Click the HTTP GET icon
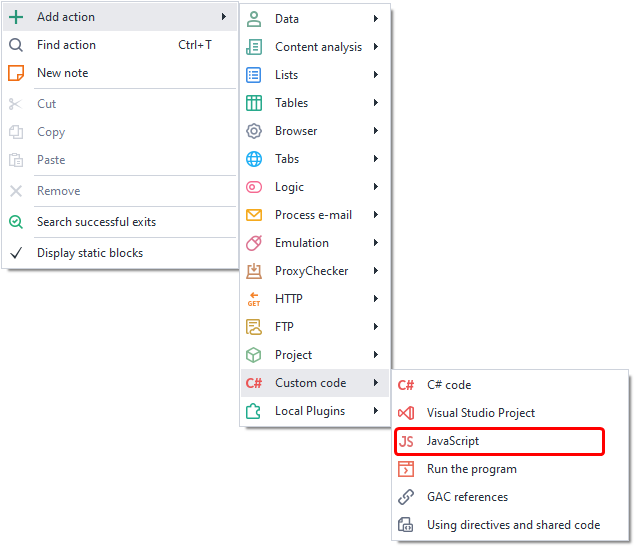Screen dimensions: 636x548 (x=254, y=299)
